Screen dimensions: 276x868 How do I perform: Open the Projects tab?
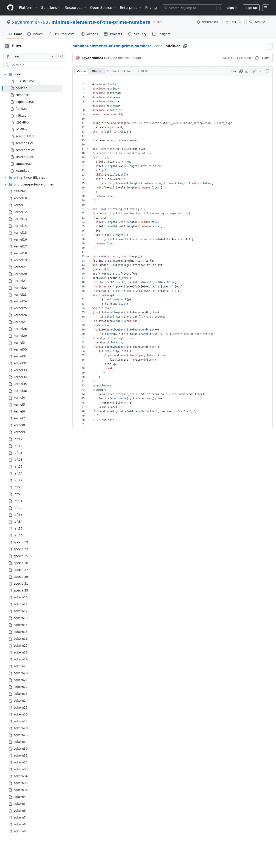[x=113, y=34]
